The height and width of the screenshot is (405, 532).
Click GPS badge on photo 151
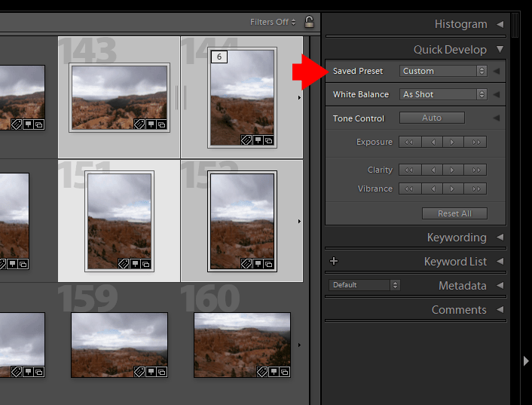[135, 264]
